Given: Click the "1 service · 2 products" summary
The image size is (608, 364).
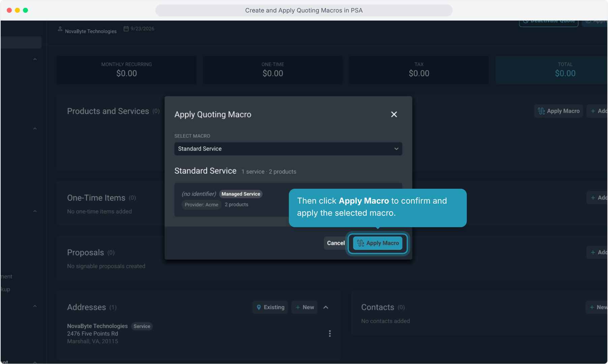Looking at the screenshot, I should 269,172.
